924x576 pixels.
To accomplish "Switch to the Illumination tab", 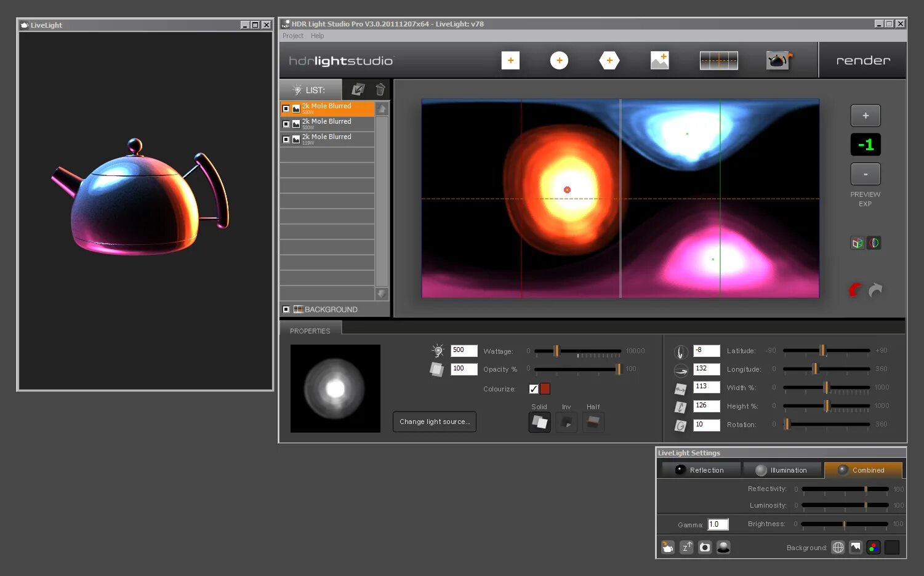I will point(782,470).
